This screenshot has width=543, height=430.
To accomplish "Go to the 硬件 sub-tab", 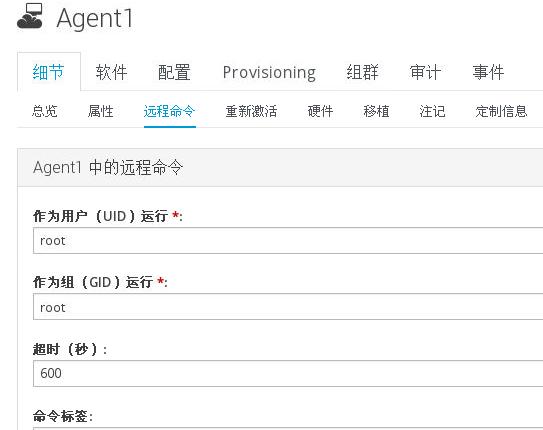I will [320, 111].
